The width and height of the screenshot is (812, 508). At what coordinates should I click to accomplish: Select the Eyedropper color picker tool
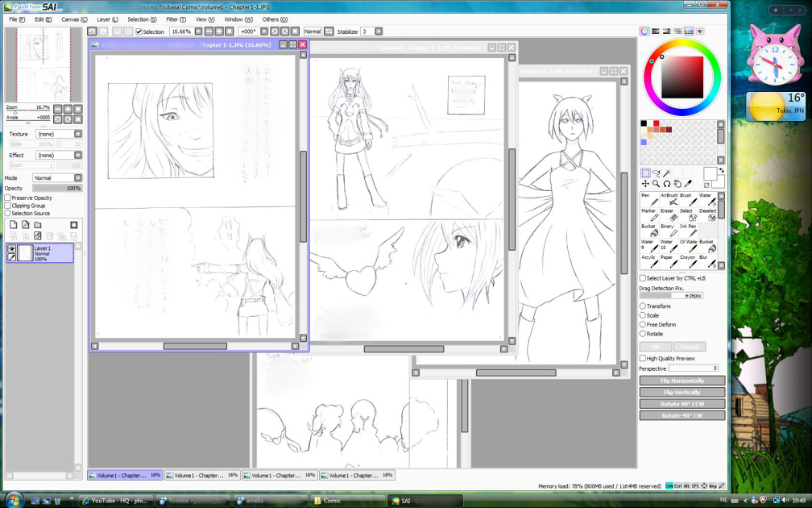click(688, 184)
